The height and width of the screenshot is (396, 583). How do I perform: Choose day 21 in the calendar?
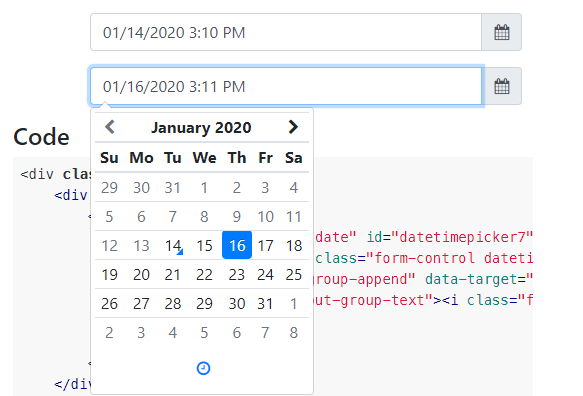pyautogui.click(x=173, y=274)
